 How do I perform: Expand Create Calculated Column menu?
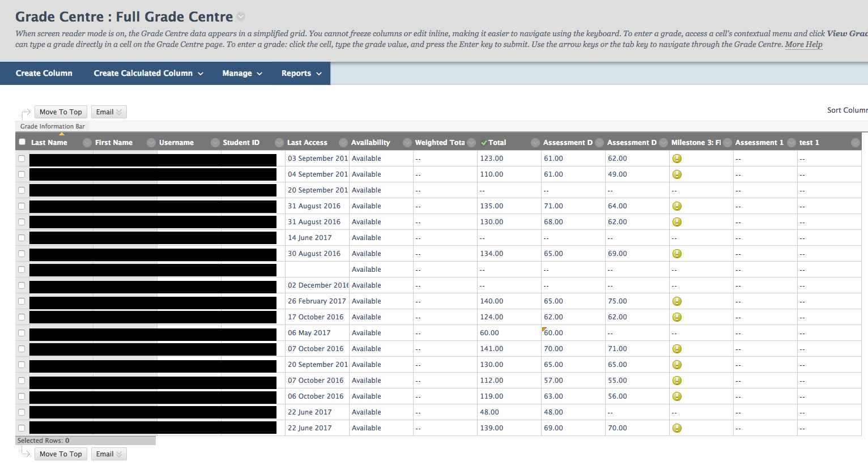(148, 74)
